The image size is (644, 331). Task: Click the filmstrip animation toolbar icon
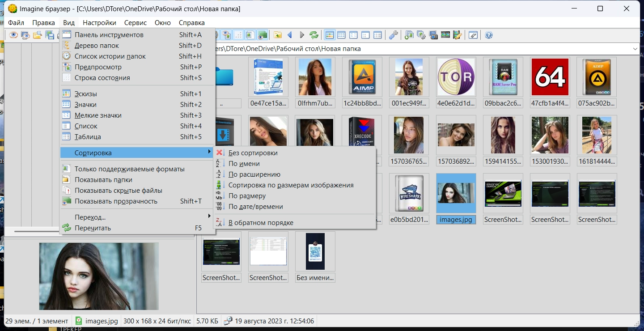[x=445, y=35]
